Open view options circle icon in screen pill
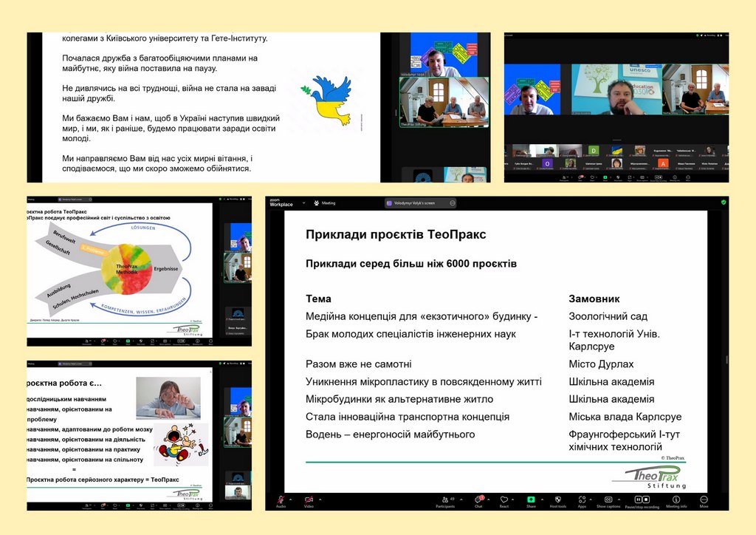 453,203
